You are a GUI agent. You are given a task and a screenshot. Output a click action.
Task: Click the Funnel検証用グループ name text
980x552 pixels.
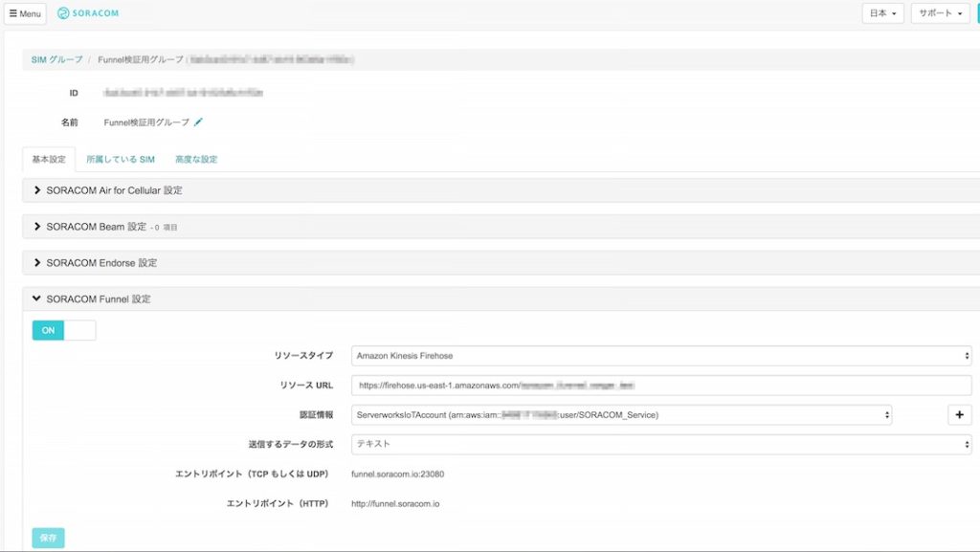(x=146, y=122)
